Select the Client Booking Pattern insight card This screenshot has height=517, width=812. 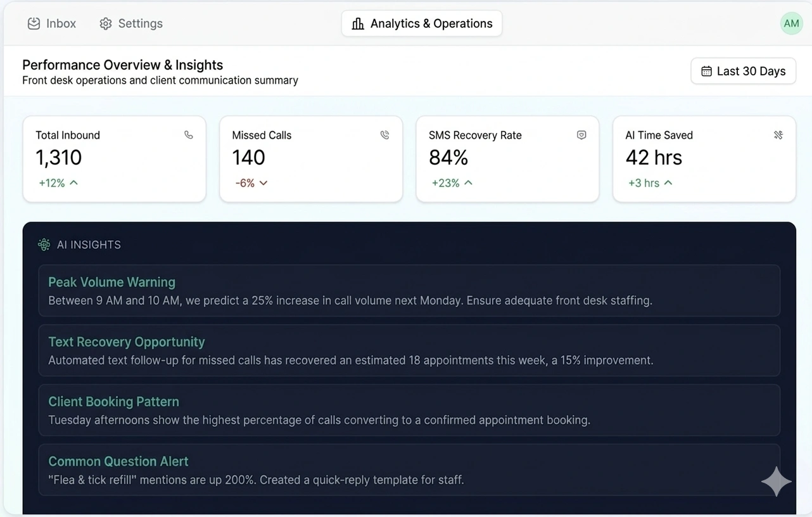[409, 410]
